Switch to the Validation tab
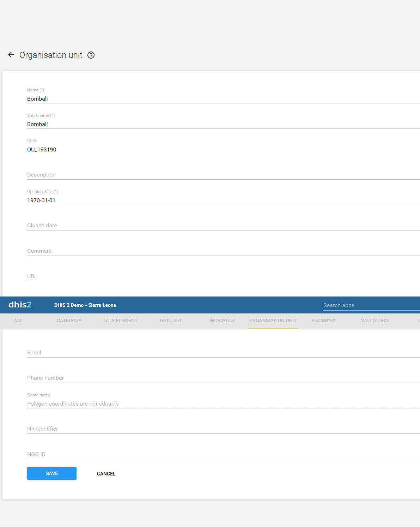 point(375,321)
